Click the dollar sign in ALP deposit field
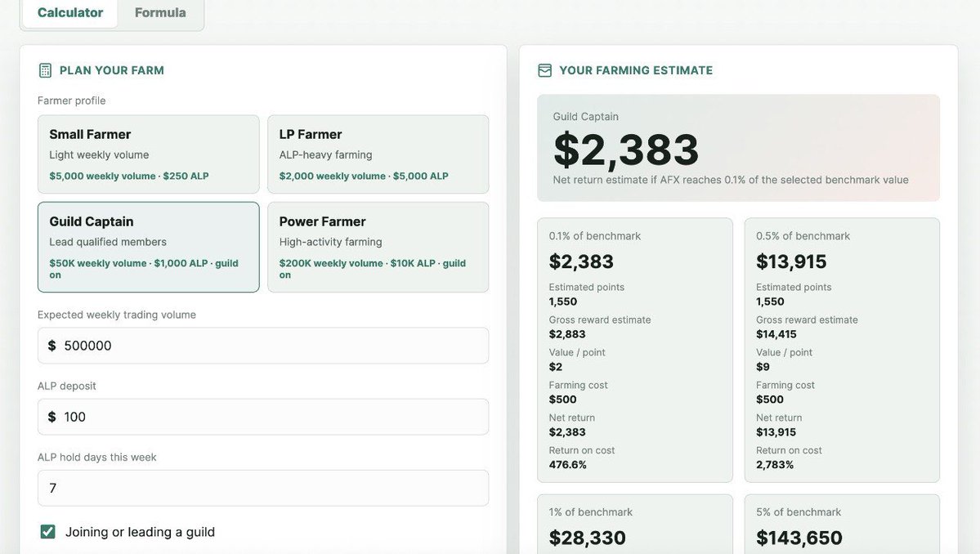Viewport: 980px width, 554px height. (51, 417)
